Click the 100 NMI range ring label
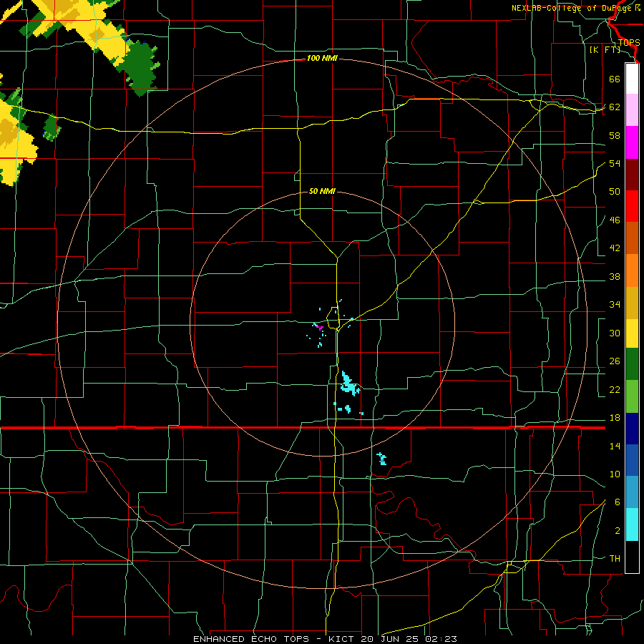644x644 pixels. click(x=322, y=59)
